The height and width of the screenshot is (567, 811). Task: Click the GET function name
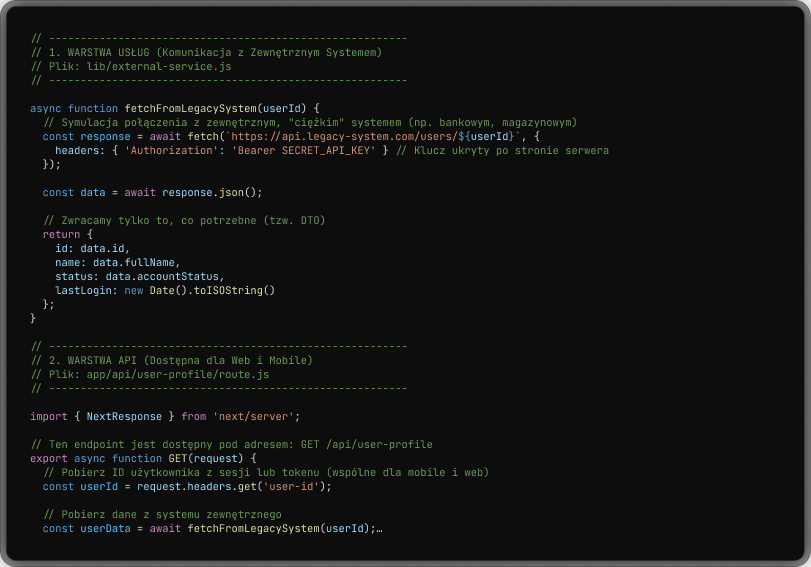click(x=177, y=458)
